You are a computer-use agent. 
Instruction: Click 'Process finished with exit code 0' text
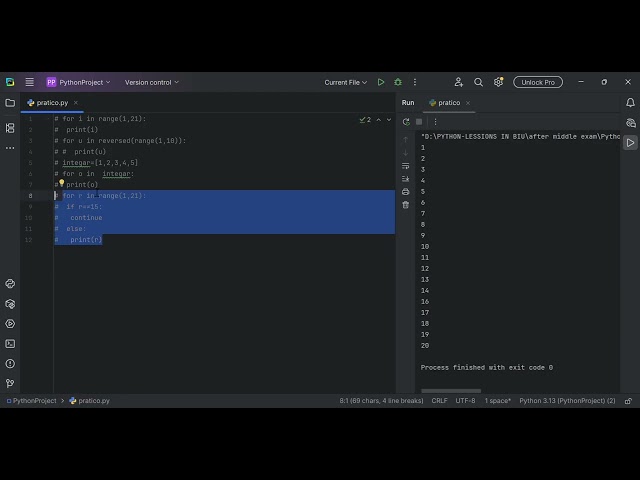(x=487, y=368)
